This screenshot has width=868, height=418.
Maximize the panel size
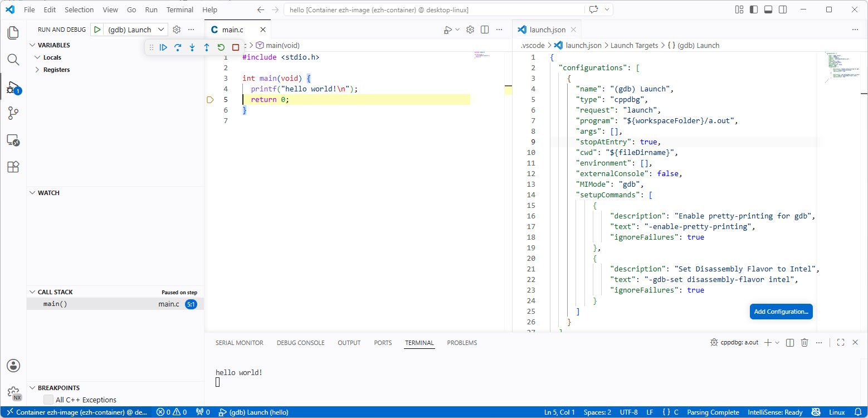point(841,343)
